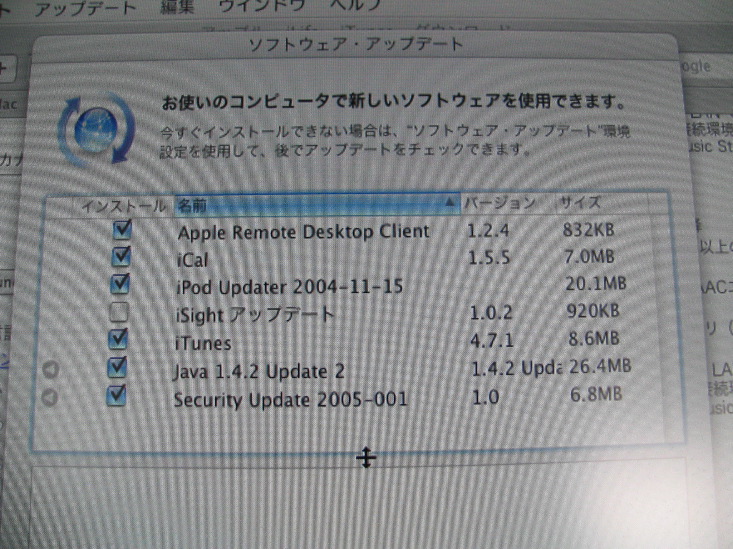733x549 pixels.
Task: Click the 26.4MB size cell
Action: (600, 366)
